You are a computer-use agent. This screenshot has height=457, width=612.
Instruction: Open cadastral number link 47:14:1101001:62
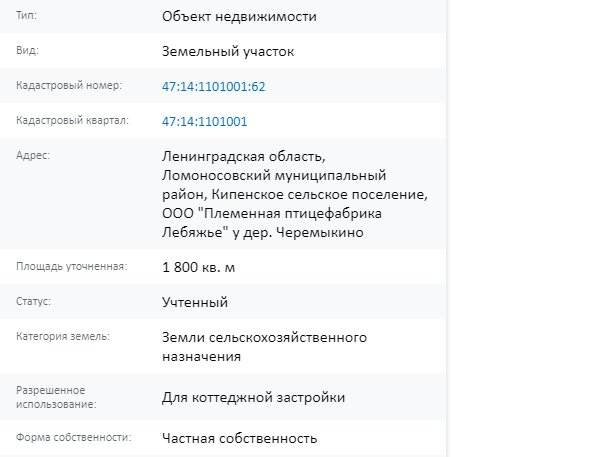tap(213, 86)
